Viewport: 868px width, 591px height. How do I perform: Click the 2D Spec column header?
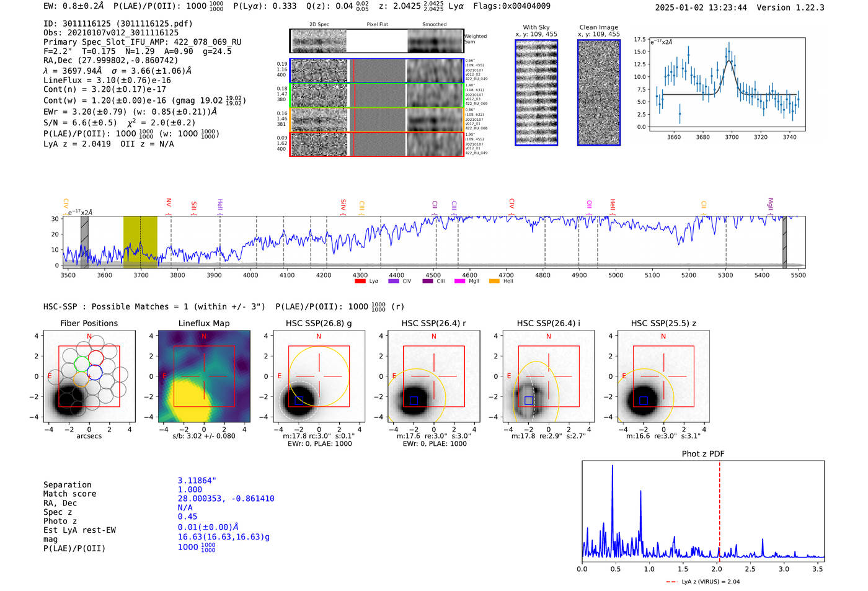tap(319, 25)
